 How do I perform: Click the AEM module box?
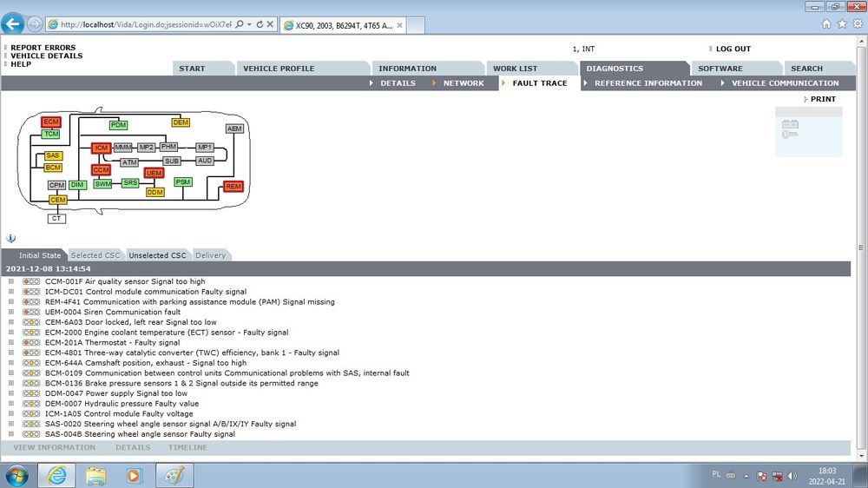[x=234, y=129]
